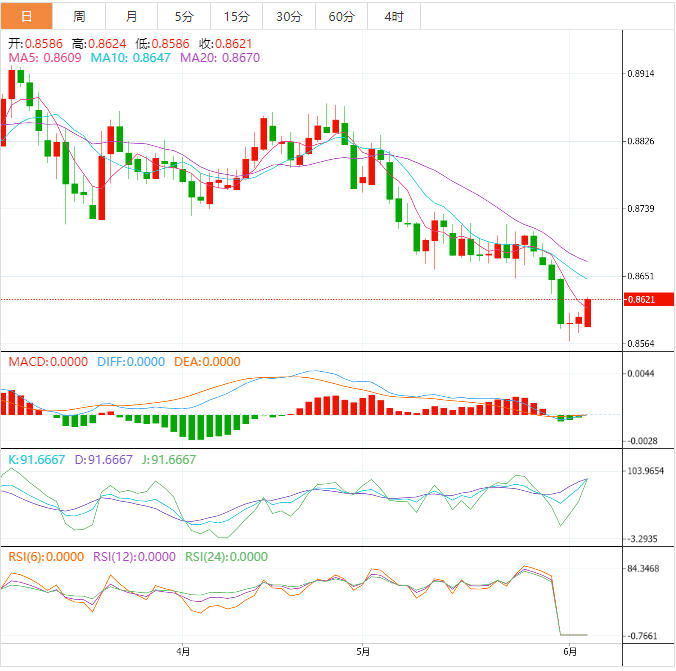
Task: Select the 15分 interval tab
Action: (236, 16)
